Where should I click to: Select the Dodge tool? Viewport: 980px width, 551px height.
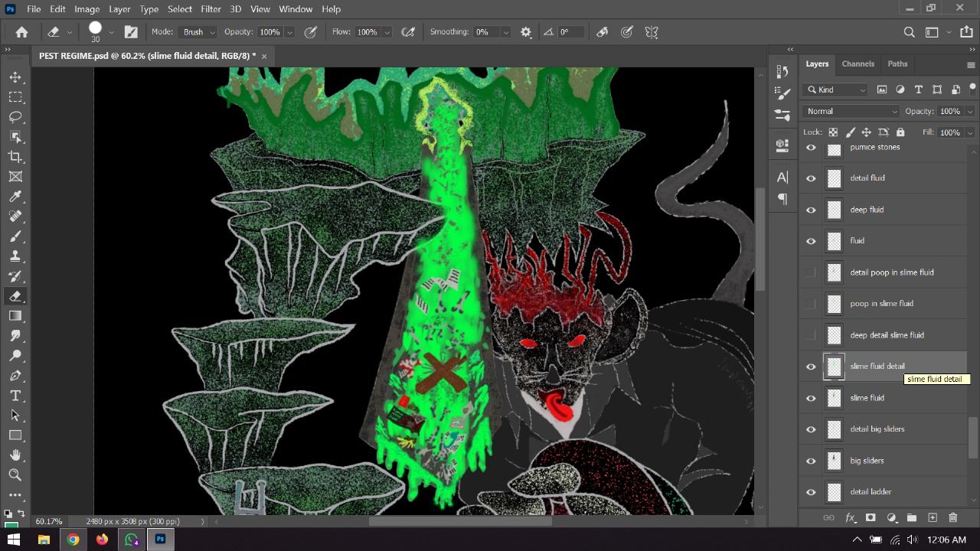pos(15,356)
